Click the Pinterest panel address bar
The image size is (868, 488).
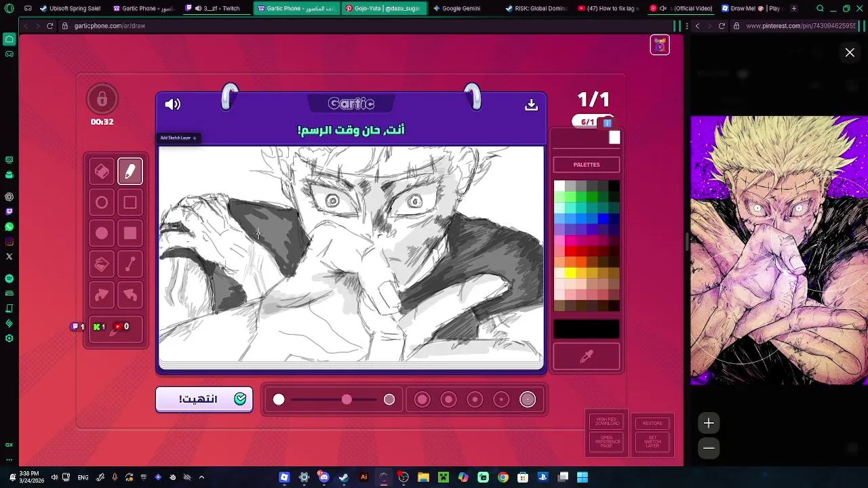pyautogui.click(x=800, y=26)
